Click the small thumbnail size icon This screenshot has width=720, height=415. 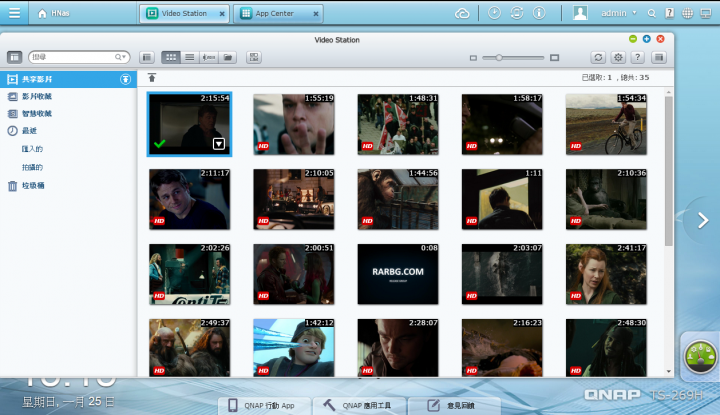point(473,58)
